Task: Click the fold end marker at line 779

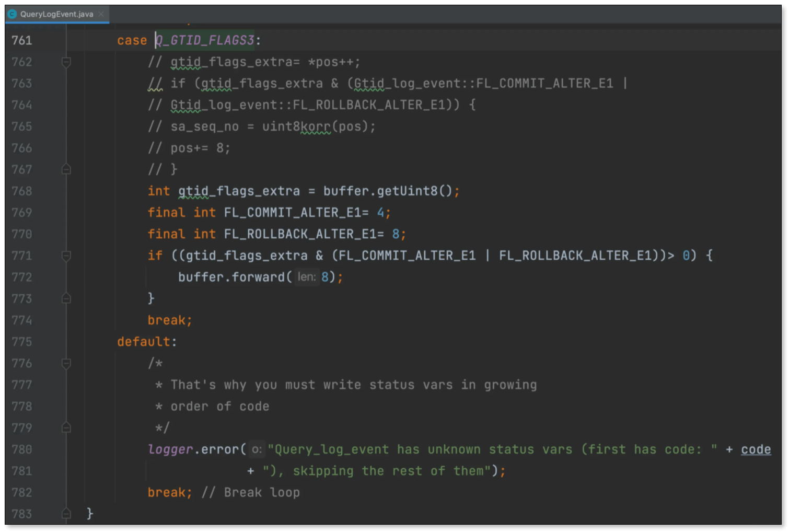Action: [66, 427]
